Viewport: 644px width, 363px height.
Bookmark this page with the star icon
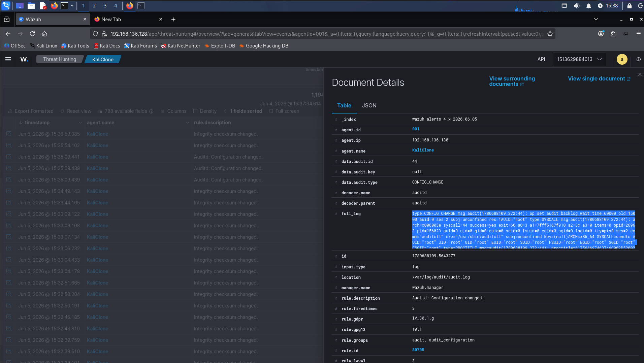pyautogui.click(x=550, y=34)
